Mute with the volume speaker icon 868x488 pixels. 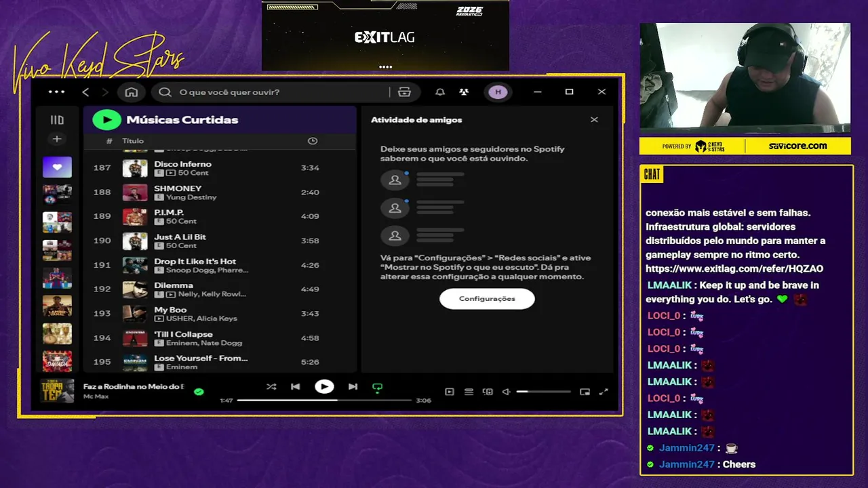click(x=506, y=392)
